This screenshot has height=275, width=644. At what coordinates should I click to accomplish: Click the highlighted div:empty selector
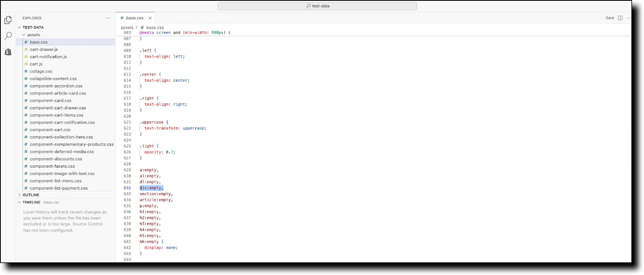coord(151,188)
